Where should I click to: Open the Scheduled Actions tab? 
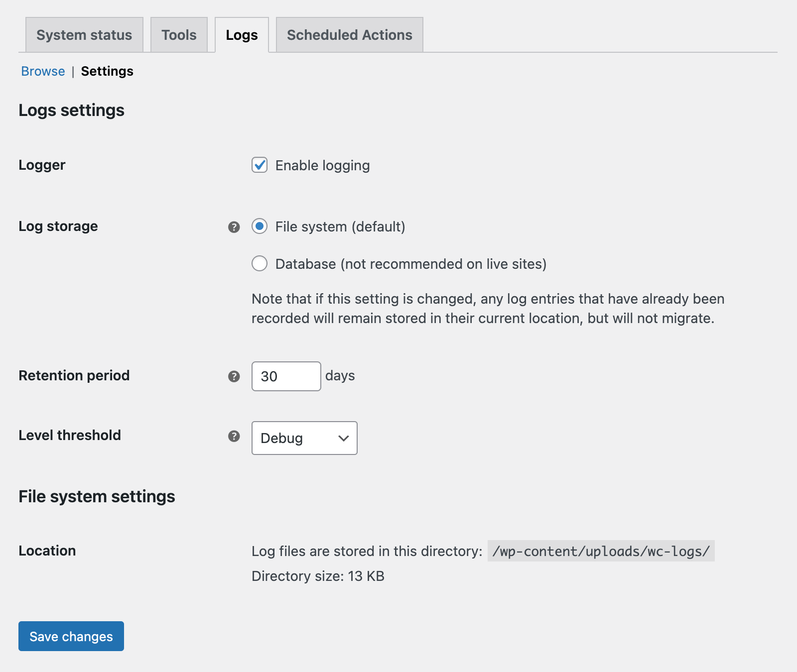(x=349, y=35)
